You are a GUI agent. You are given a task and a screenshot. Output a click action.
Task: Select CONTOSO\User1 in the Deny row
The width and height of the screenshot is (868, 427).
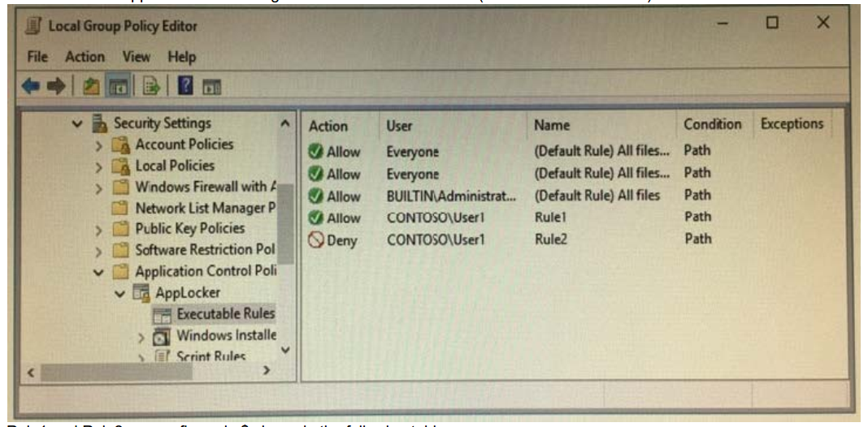[x=435, y=240]
